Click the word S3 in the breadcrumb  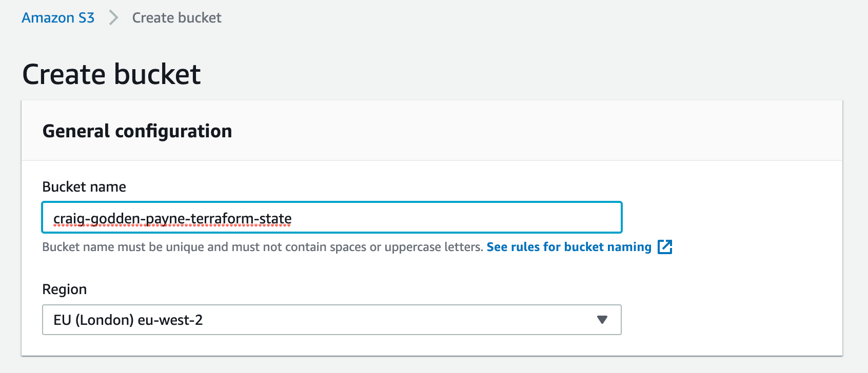click(86, 18)
